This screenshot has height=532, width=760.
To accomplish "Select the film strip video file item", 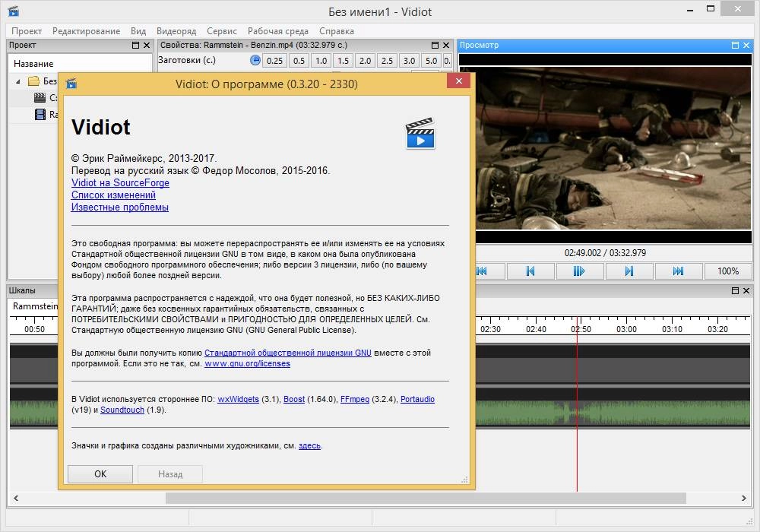I will tap(40, 114).
